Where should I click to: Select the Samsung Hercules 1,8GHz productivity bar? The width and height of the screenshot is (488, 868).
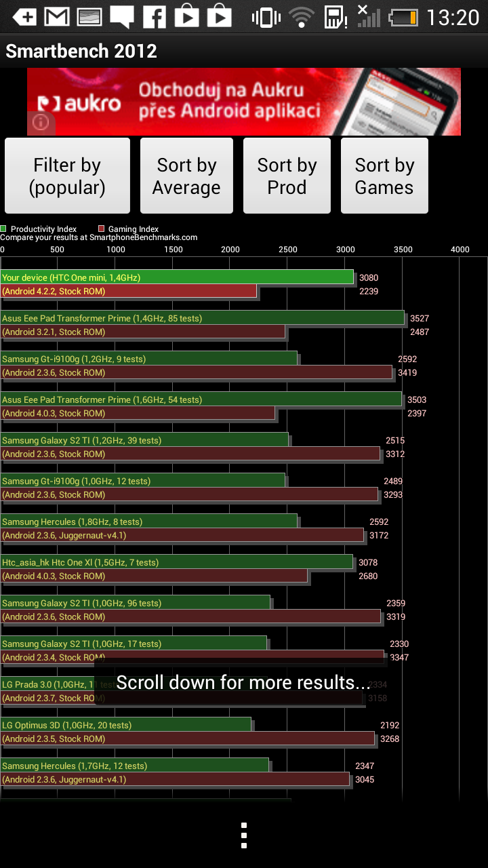coord(148,521)
